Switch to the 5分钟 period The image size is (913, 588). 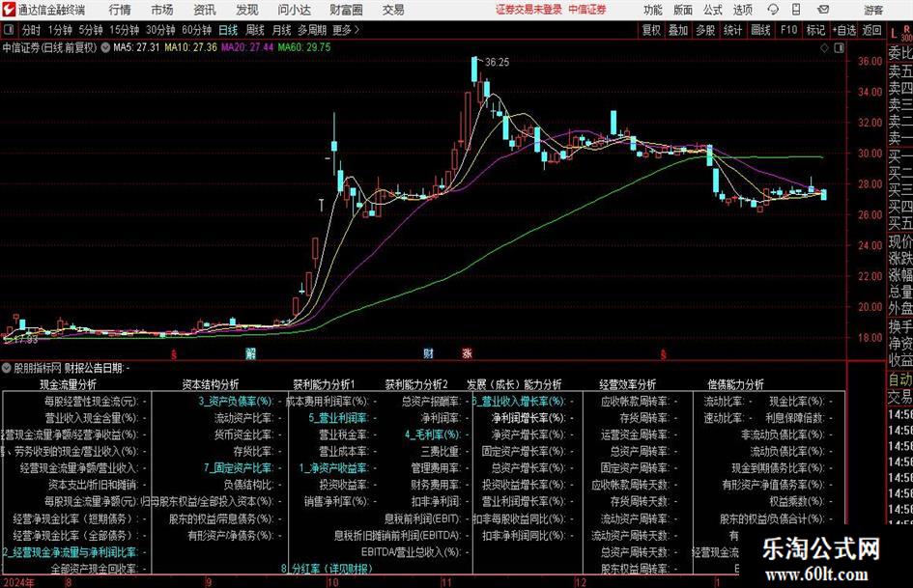coord(91,30)
